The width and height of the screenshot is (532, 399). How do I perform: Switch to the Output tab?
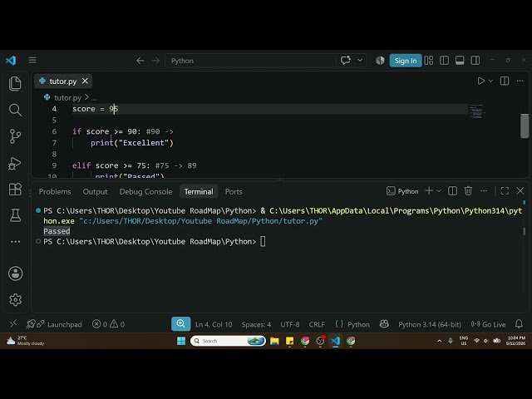(95, 192)
